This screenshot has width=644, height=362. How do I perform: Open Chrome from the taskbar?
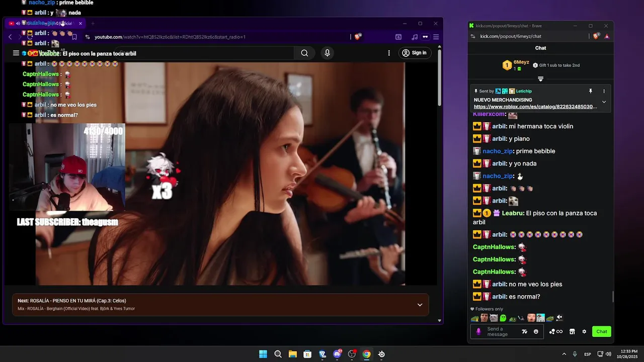(x=367, y=354)
